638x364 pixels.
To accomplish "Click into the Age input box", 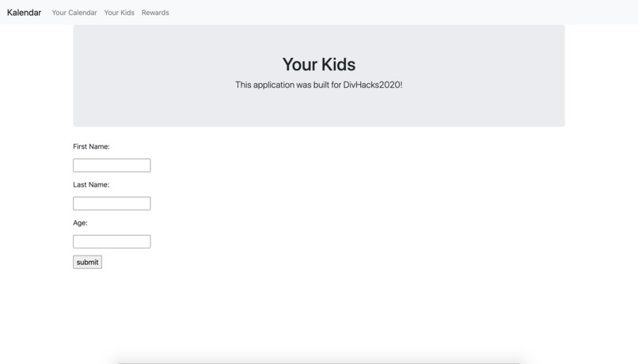I will [x=112, y=241].
